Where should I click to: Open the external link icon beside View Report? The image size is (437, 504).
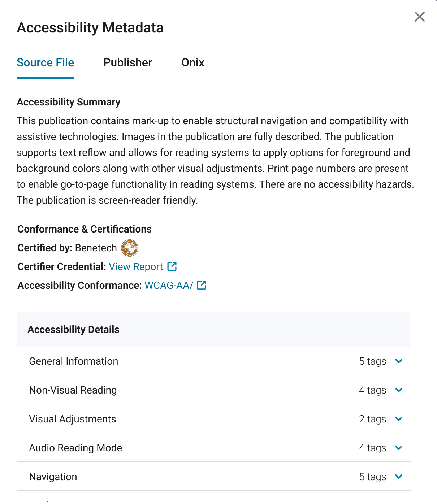tap(172, 266)
